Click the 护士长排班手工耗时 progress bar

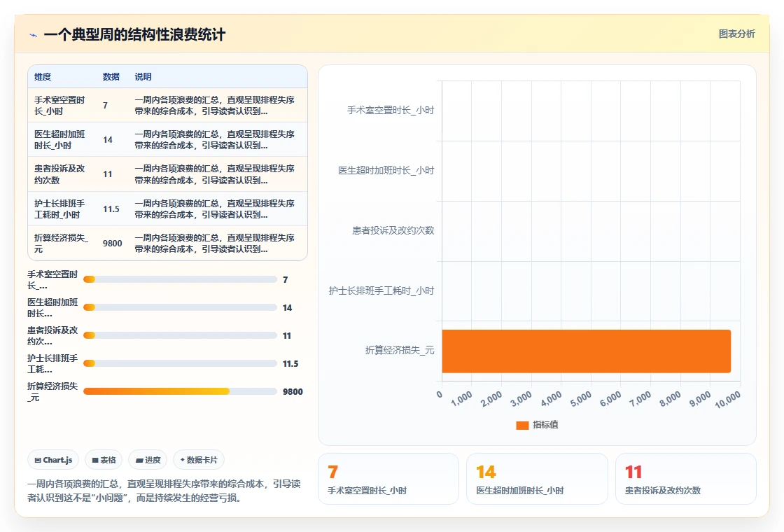[x=180, y=363]
